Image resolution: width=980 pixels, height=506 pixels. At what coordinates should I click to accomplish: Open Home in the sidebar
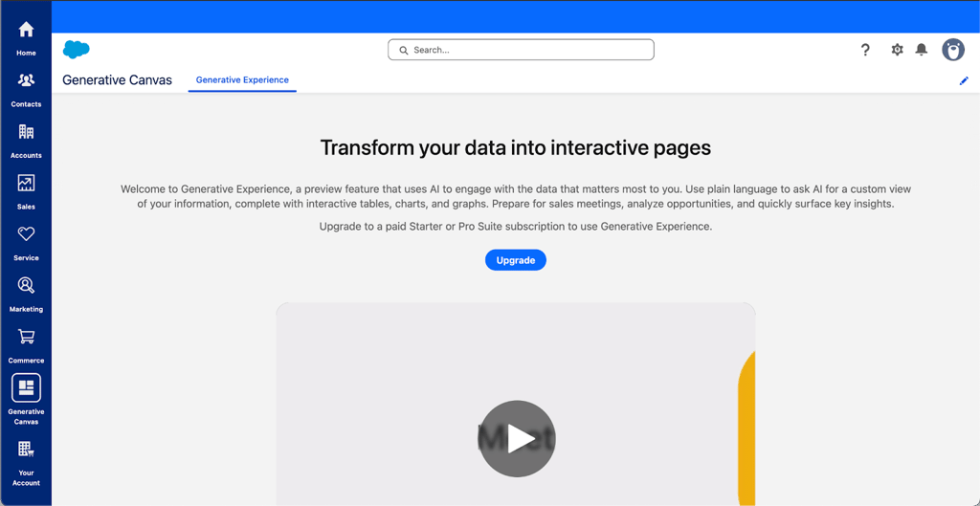point(26,37)
